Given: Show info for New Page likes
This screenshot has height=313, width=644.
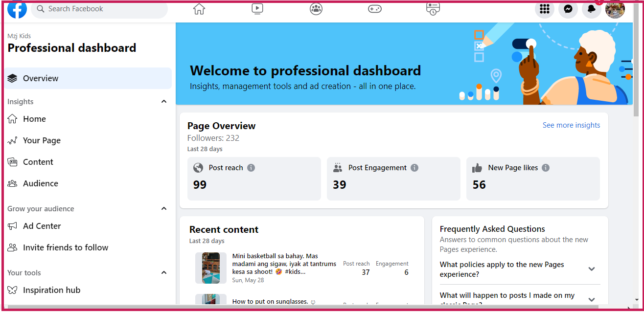Looking at the screenshot, I should [546, 168].
